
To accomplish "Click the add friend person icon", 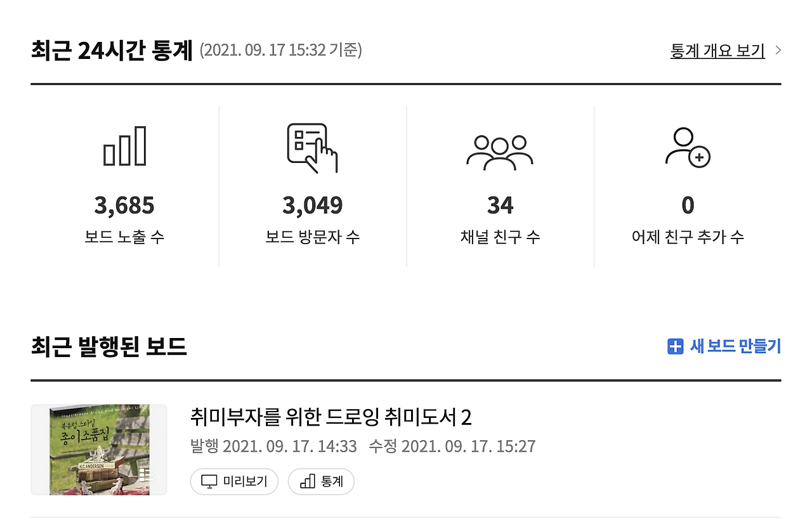I will 688,148.
